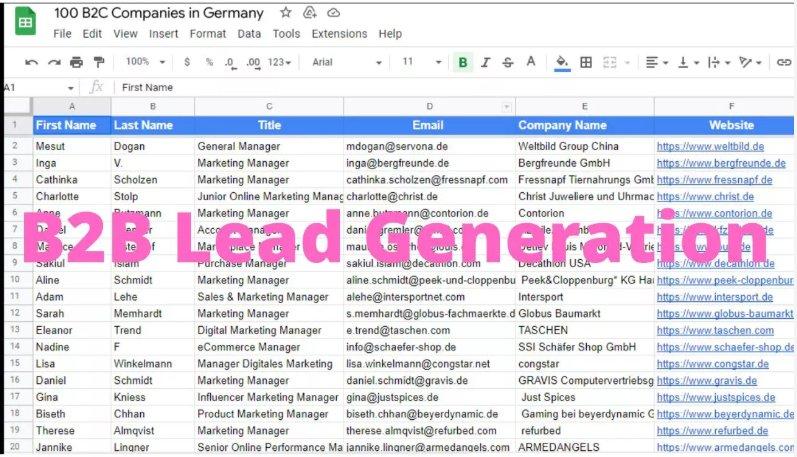Format as currency with dollar icon
The width and height of the screenshot is (797, 457).
187,62
